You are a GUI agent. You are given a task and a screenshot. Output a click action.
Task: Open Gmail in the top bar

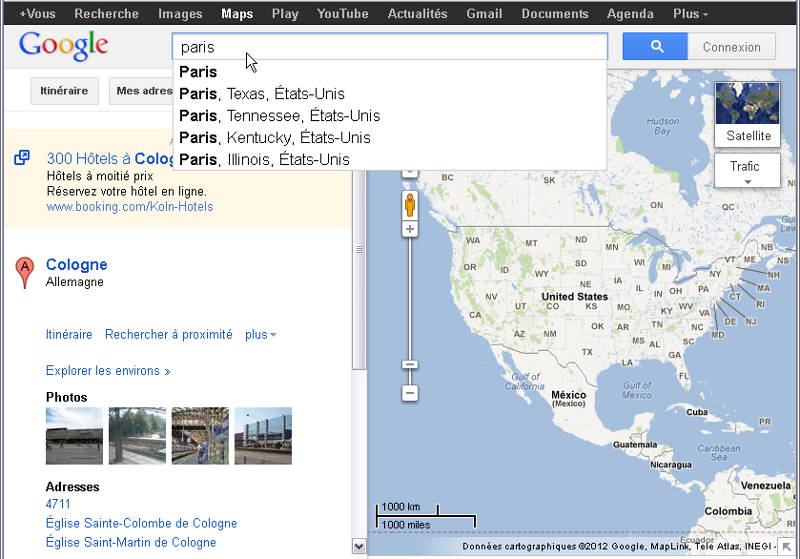(x=484, y=14)
